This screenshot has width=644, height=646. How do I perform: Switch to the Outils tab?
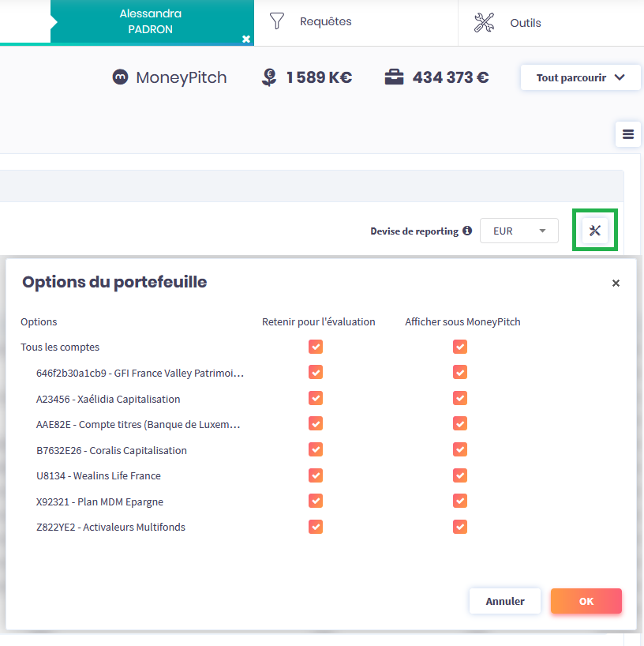click(525, 23)
